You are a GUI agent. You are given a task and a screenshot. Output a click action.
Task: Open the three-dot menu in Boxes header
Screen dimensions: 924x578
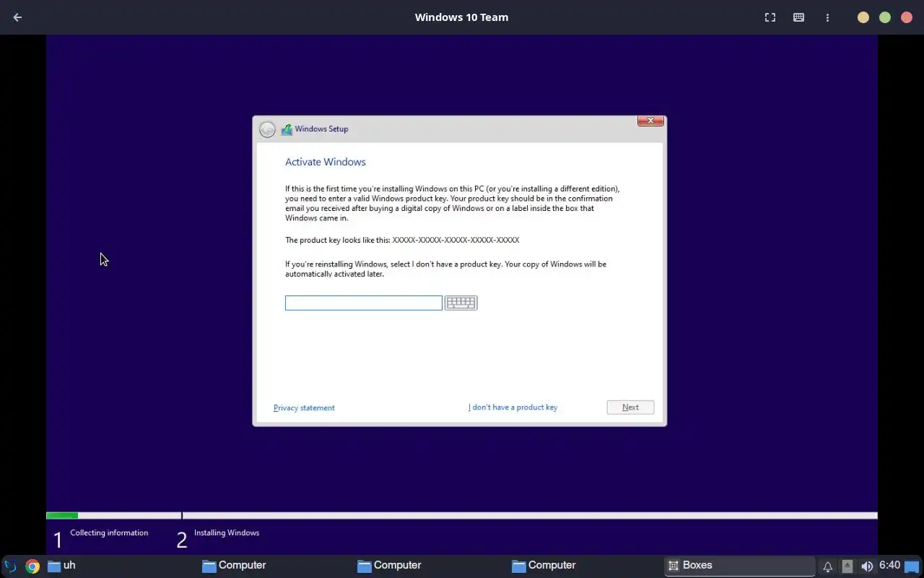[x=827, y=17]
